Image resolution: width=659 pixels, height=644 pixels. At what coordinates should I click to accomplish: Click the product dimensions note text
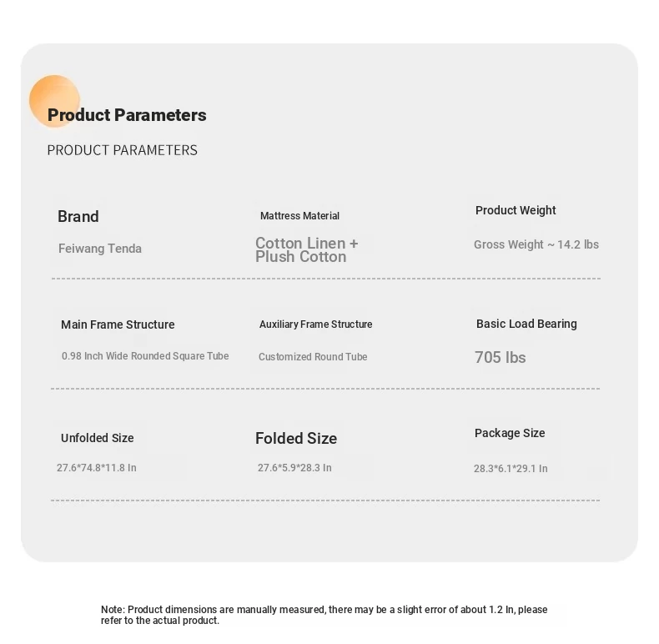coord(324,615)
